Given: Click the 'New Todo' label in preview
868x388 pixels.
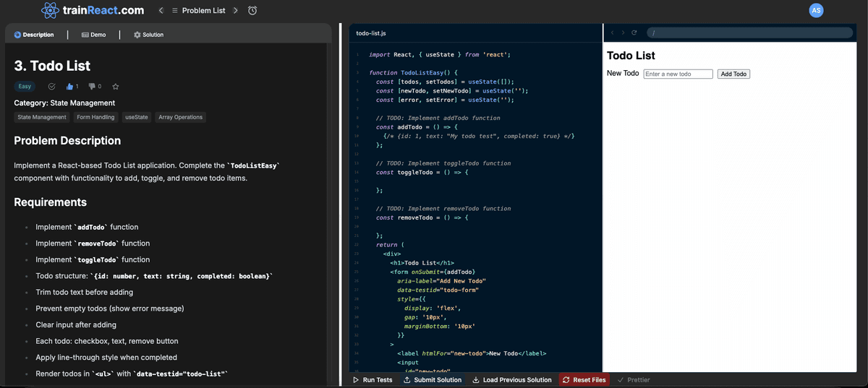Looking at the screenshot, I should click(623, 74).
